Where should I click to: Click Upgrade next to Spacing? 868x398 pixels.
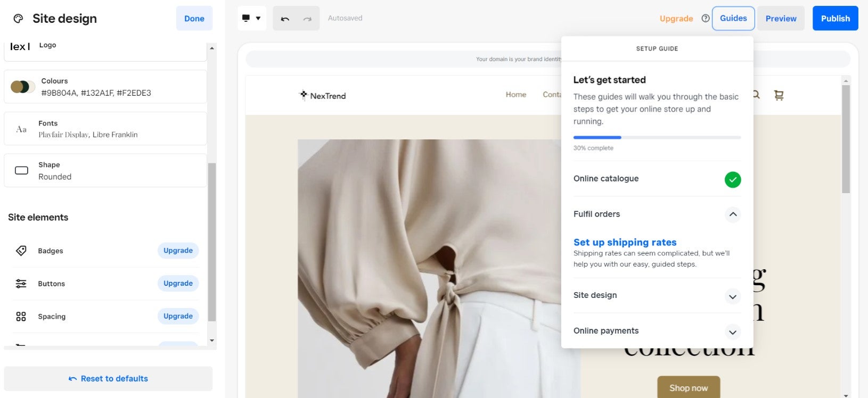tap(178, 316)
